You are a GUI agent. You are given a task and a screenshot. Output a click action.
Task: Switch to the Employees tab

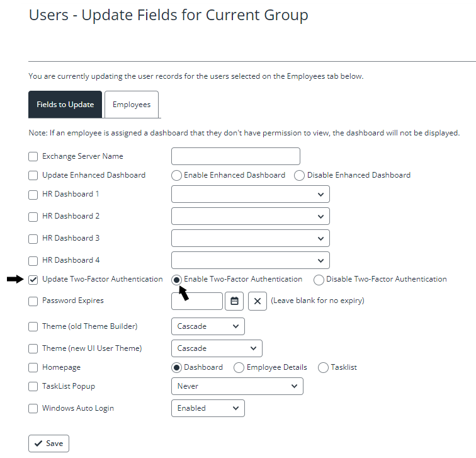click(x=132, y=105)
